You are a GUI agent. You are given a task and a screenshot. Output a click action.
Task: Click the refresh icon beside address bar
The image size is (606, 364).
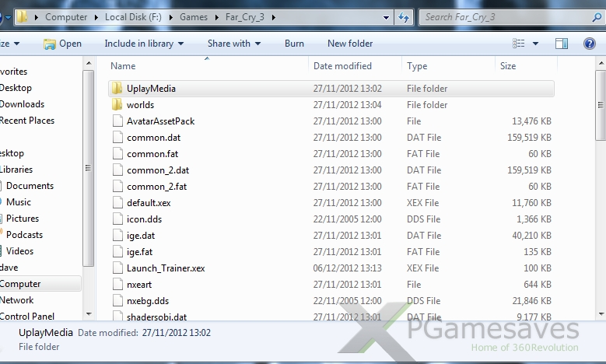click(x=405, y=16)
